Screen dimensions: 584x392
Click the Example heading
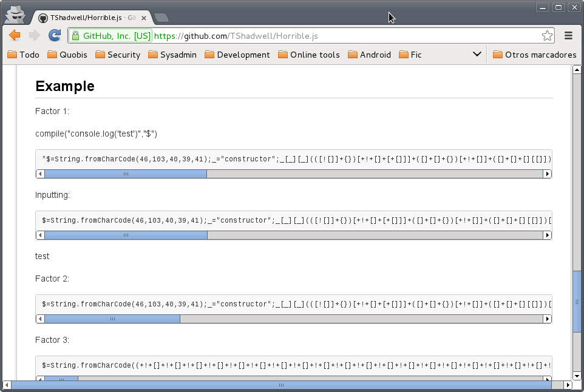[x=65, y=86]
